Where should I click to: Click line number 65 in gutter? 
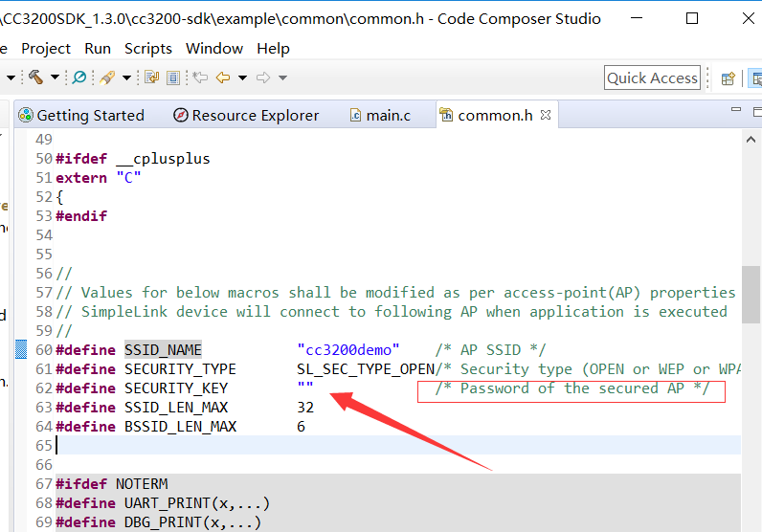(x=44, y=446)
